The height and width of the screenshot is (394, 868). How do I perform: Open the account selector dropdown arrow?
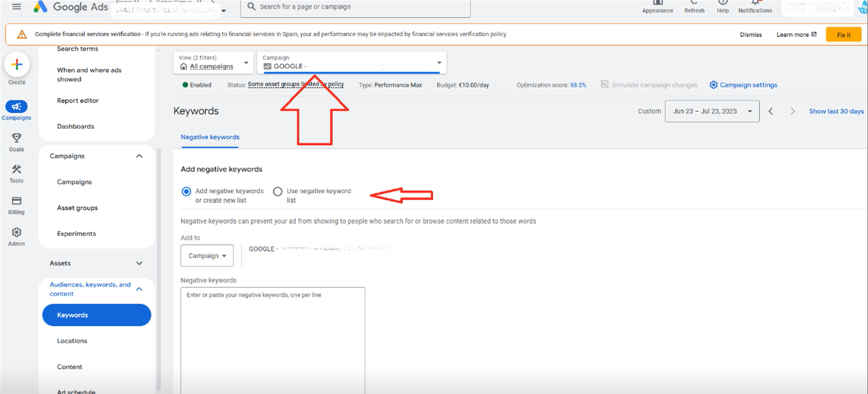click(224, 11)
